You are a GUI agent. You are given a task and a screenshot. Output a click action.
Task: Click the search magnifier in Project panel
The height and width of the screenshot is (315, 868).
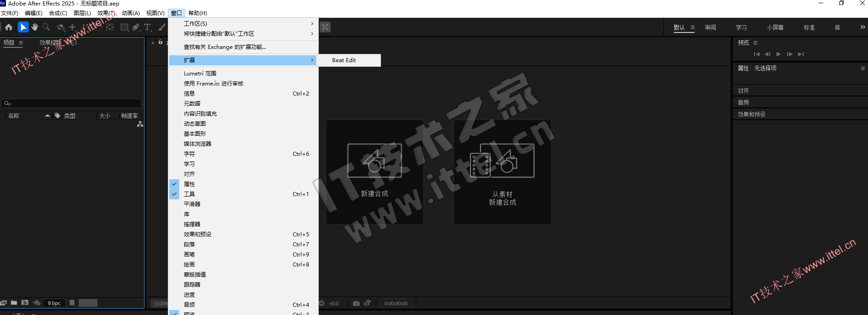[x=7, y=103]
